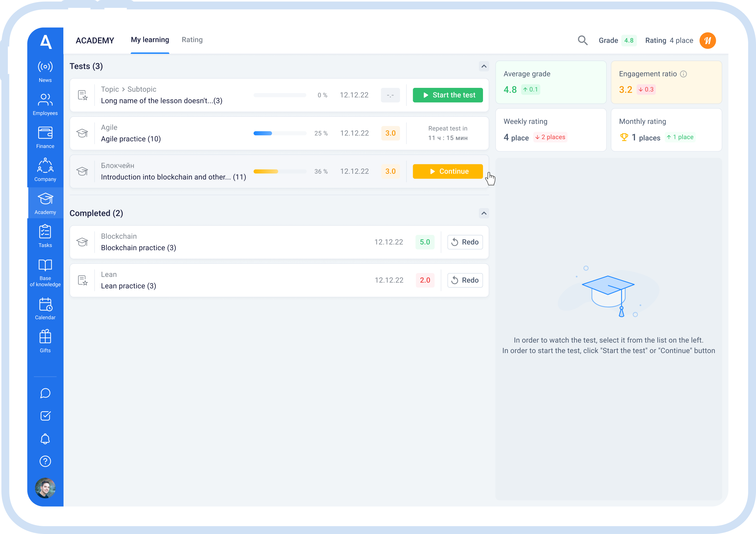Switch to the Rating tab
756x534 pixels.
pos(192,40)
